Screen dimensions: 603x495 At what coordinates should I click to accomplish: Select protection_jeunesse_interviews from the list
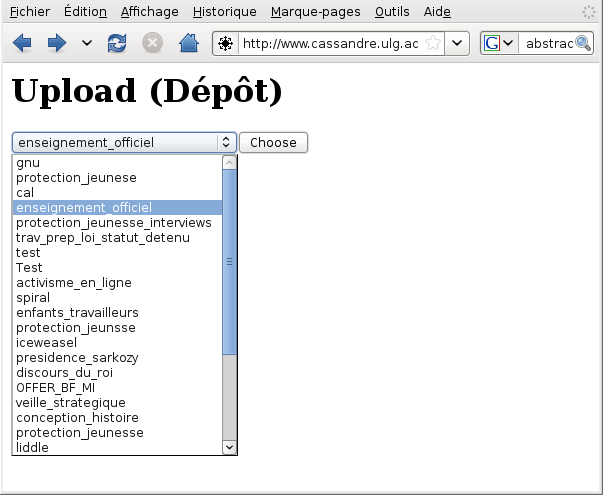(114, 222)
